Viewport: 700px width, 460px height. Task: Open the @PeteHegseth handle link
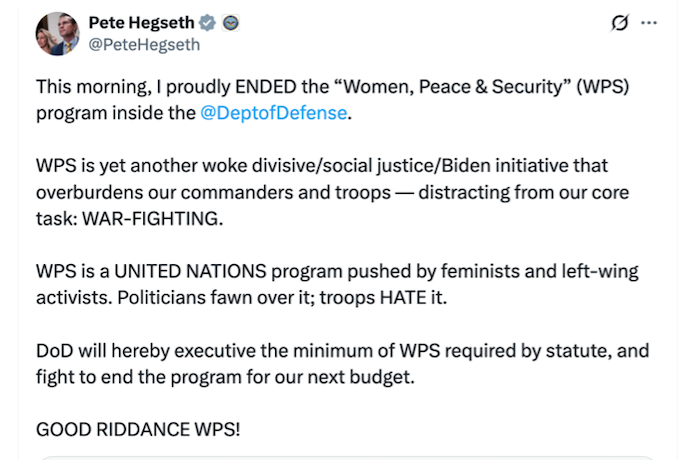[144, 44]
